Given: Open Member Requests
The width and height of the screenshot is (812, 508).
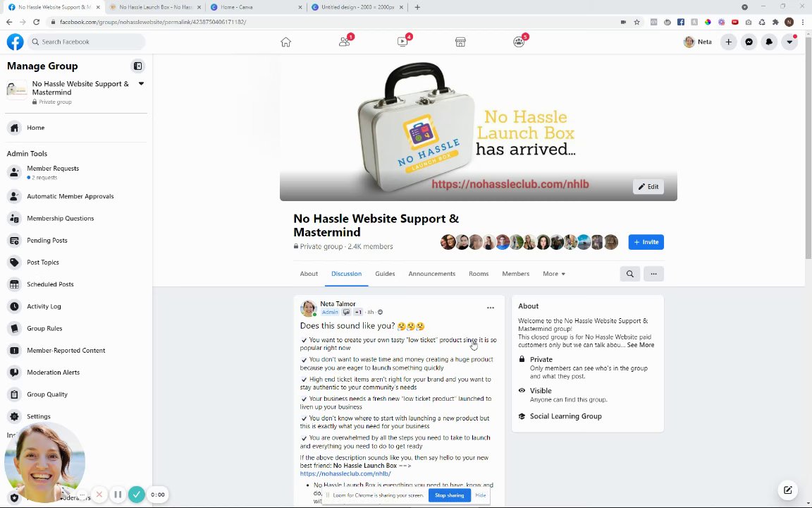Looking at the screenshot, I should pyautogui.click(x=77, y=172).
